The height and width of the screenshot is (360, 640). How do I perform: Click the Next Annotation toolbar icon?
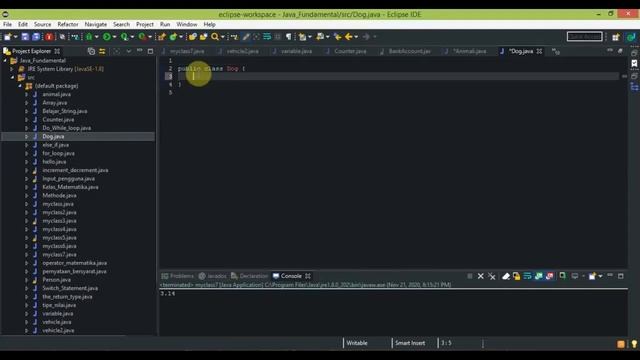coord(302,37)
